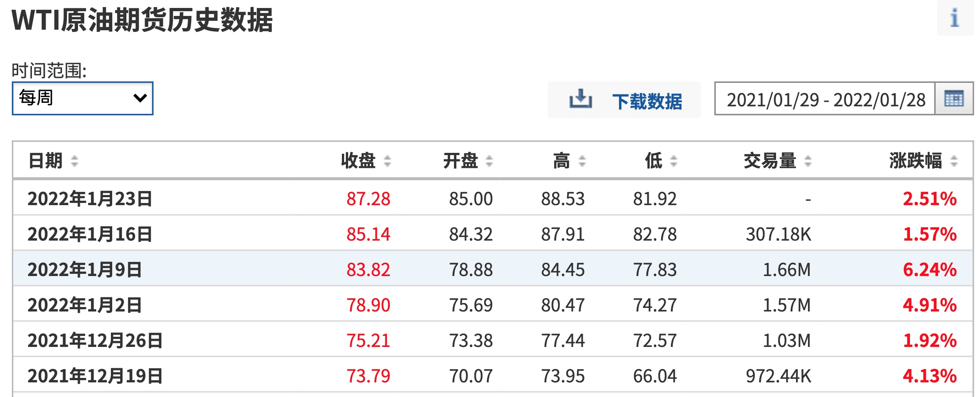This screenshot has width=980, height=397.
Task: Click the 交易量 column header label
Action: coord(770,161)
